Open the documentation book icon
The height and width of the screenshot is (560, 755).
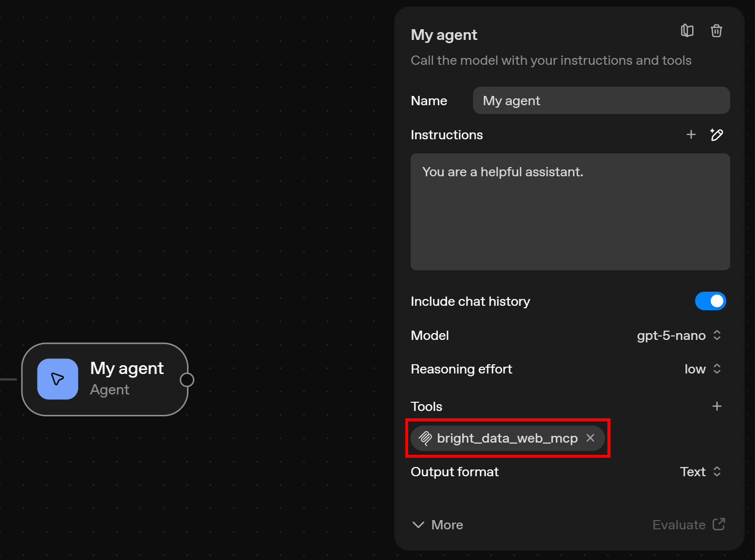[687, 30]
